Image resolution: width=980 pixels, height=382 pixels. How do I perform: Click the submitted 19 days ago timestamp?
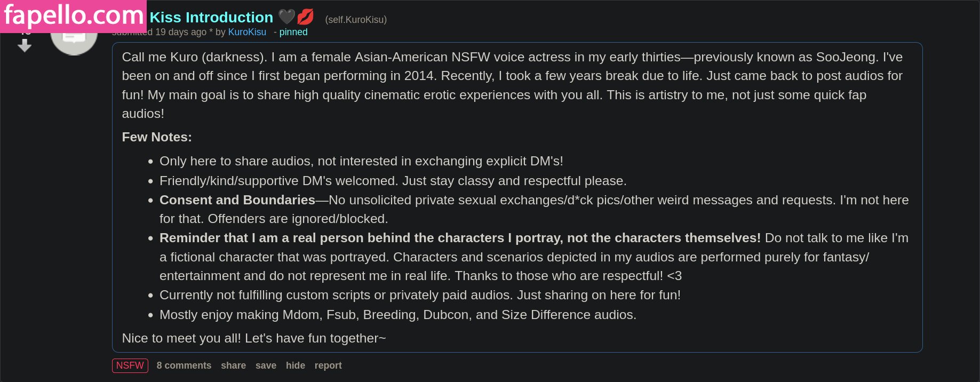(180, 32)
